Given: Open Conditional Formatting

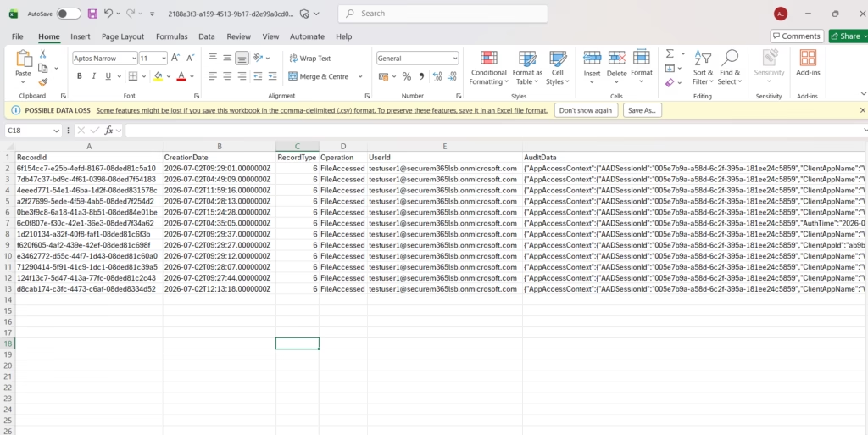Looking at the screenshot, I should [488, 68].
